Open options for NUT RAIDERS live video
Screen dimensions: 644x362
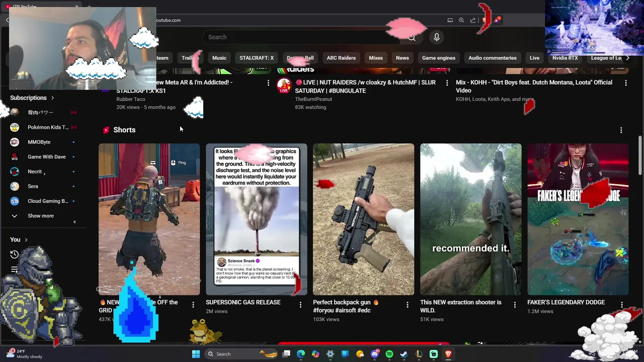pyautogui.click(x=447, y=83)
